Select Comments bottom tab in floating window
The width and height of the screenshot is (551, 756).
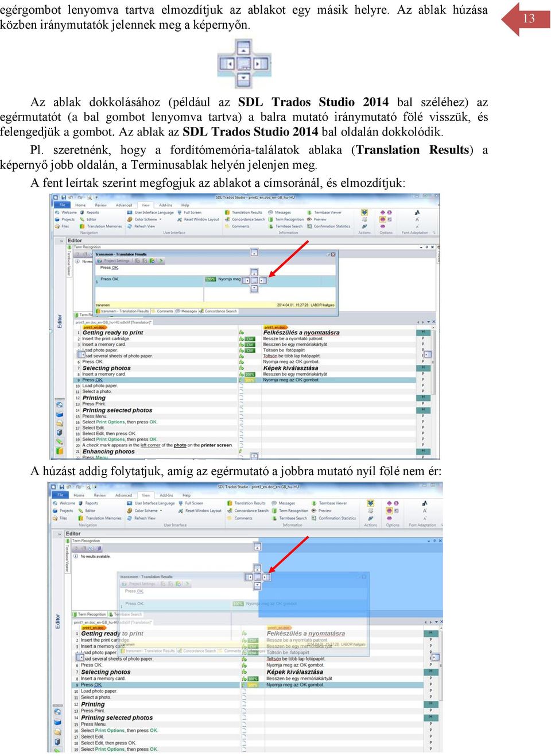click(162, 311)
